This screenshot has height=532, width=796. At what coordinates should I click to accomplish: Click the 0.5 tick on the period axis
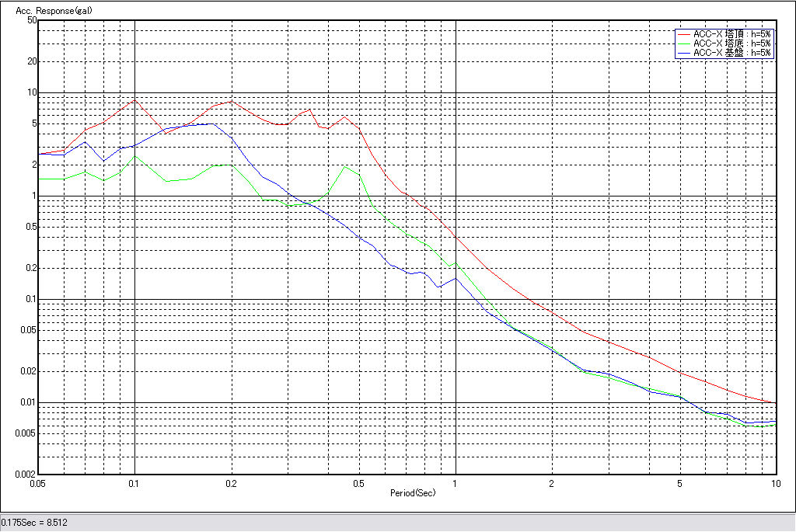point(358,483)
